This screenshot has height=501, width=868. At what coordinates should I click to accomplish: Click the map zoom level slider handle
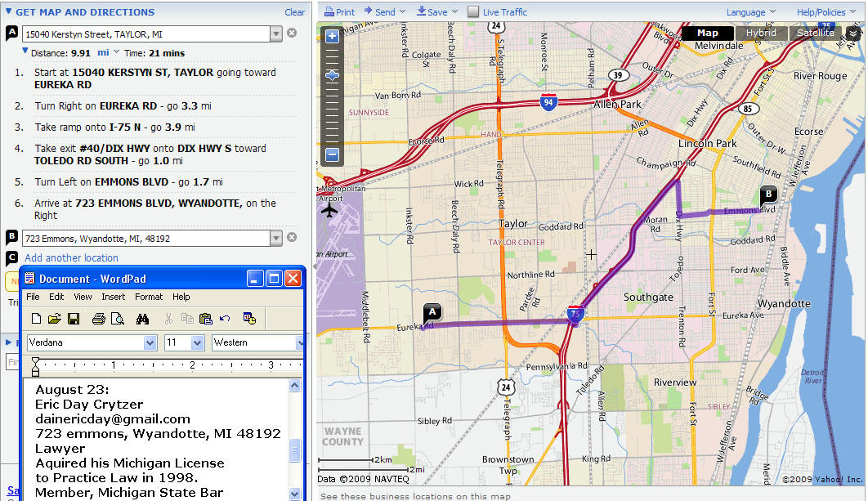332,75
